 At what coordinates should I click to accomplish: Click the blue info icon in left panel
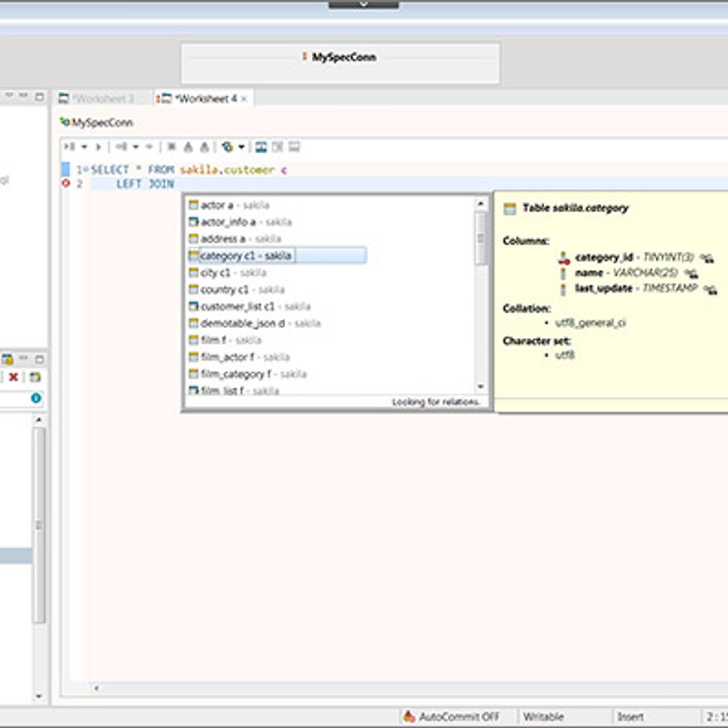[36, 398]
